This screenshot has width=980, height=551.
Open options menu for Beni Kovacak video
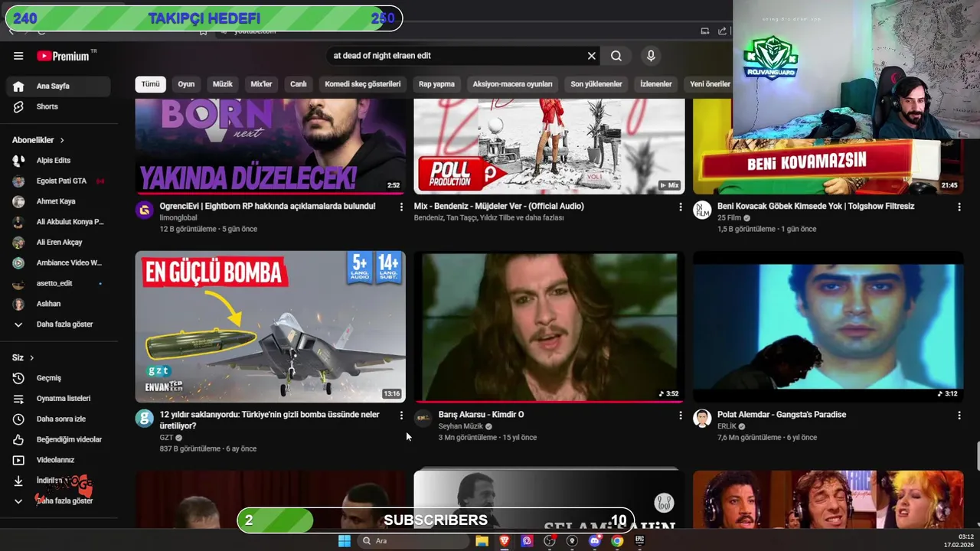point(959,207)
